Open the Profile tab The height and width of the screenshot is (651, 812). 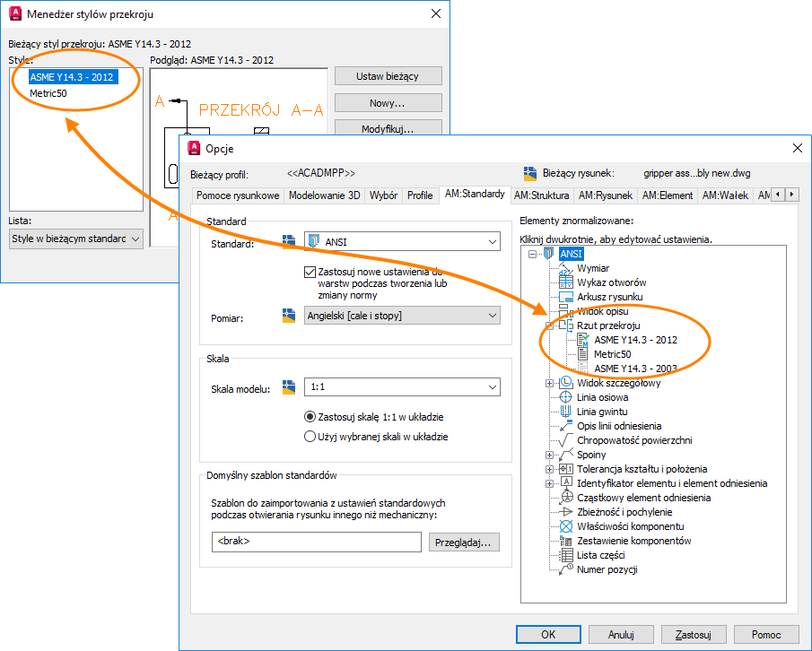coord(420,195)
